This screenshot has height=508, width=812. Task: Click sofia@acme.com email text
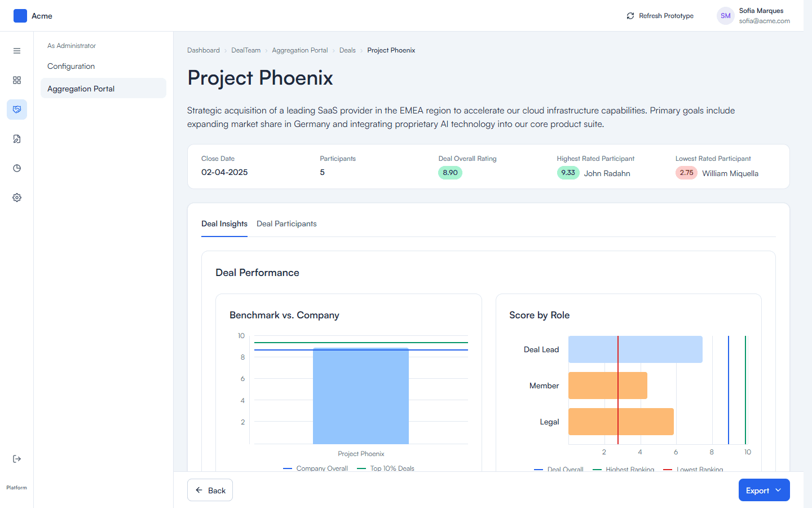tap(765, 21)
